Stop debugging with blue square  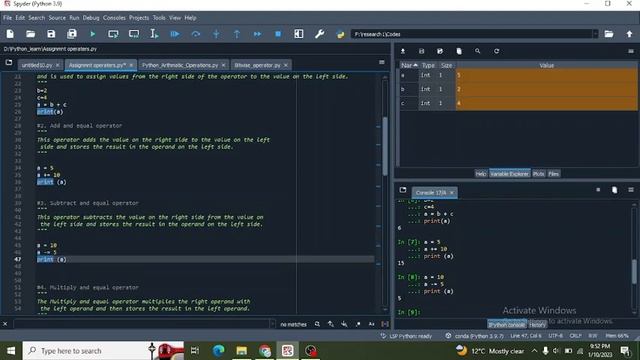click(278, 34)
